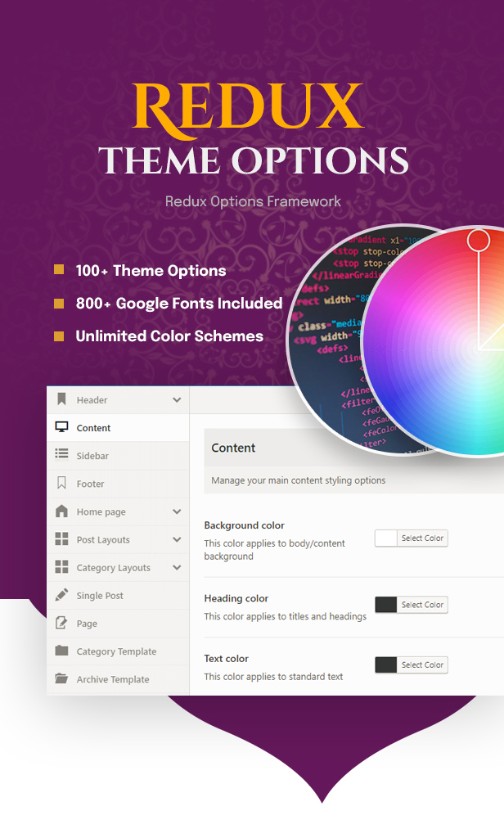Screen dimensions: 504x838
Task: Click the Archive Template open-folder icon
Action: 61,678
